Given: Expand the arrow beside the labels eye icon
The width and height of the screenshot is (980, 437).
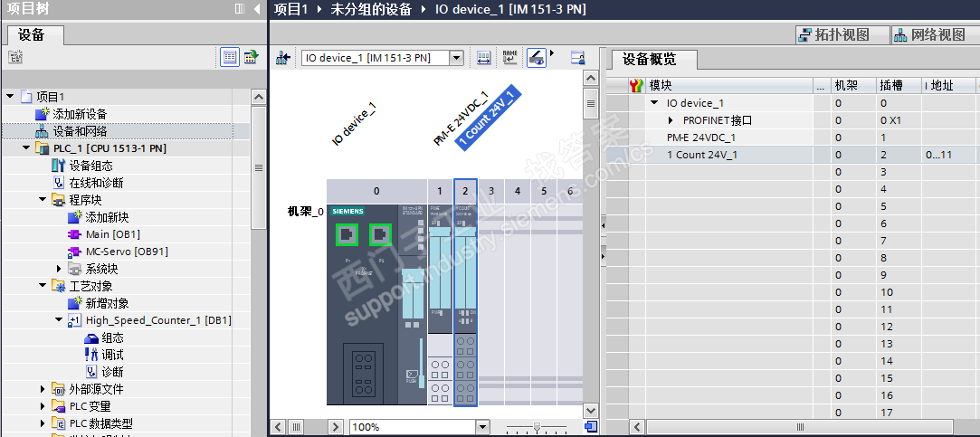Looking at the screenshot, I should [x=552, y=52].
